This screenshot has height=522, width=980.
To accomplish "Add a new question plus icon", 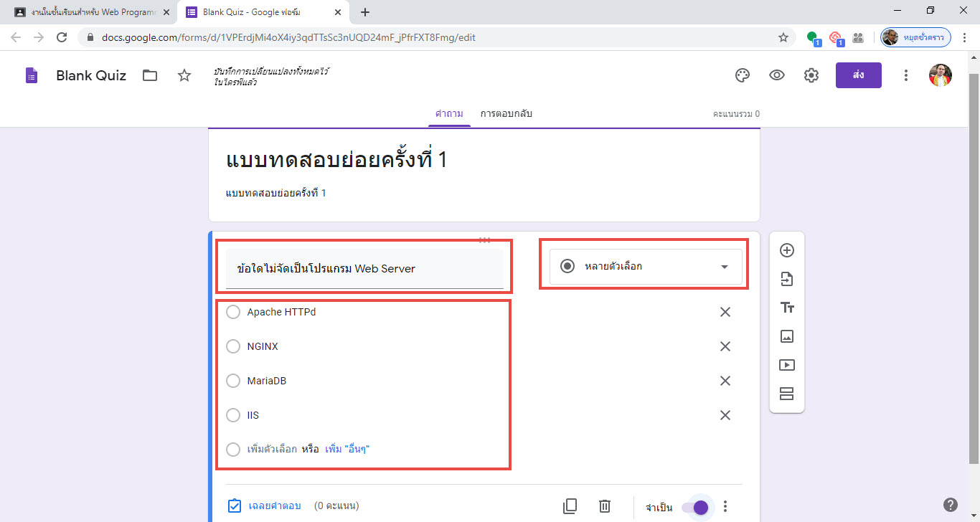I will [x=787, y=250].
